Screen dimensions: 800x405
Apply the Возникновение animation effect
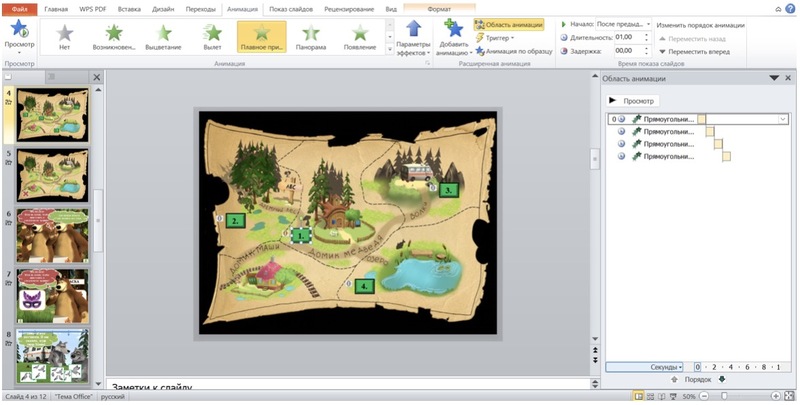pyautogui.click(x=114, y=37)
